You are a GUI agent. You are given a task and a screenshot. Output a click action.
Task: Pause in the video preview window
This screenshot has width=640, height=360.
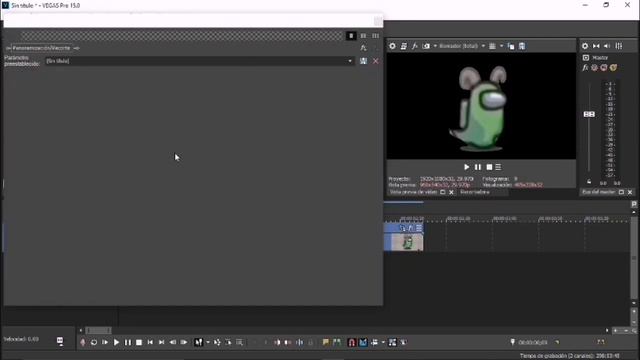[478, 167]
